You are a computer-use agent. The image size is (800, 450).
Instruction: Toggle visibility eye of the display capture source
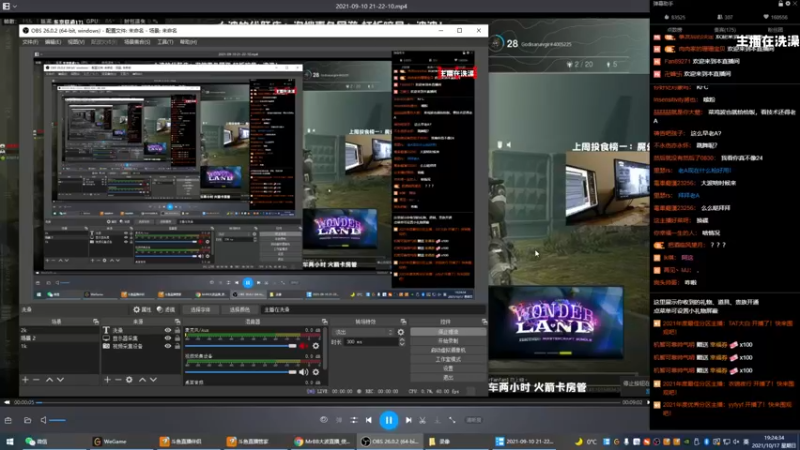pyautogui.click(x=167, y=338)
